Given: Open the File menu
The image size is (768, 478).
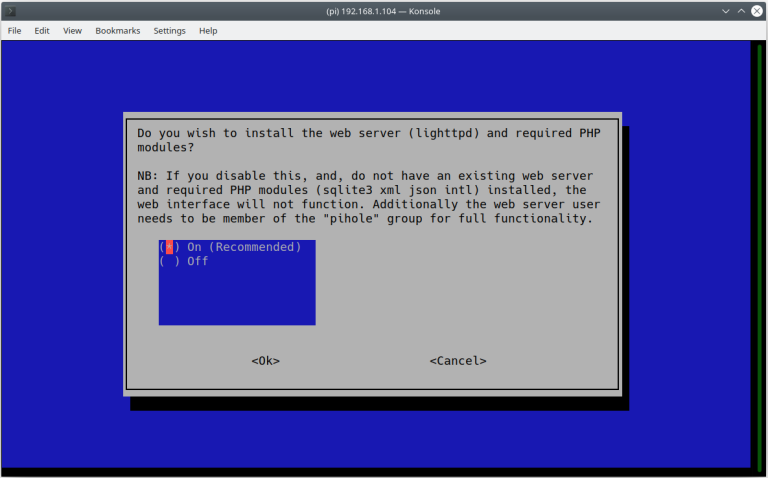Looking at the screenshot, I should [14, 30].
